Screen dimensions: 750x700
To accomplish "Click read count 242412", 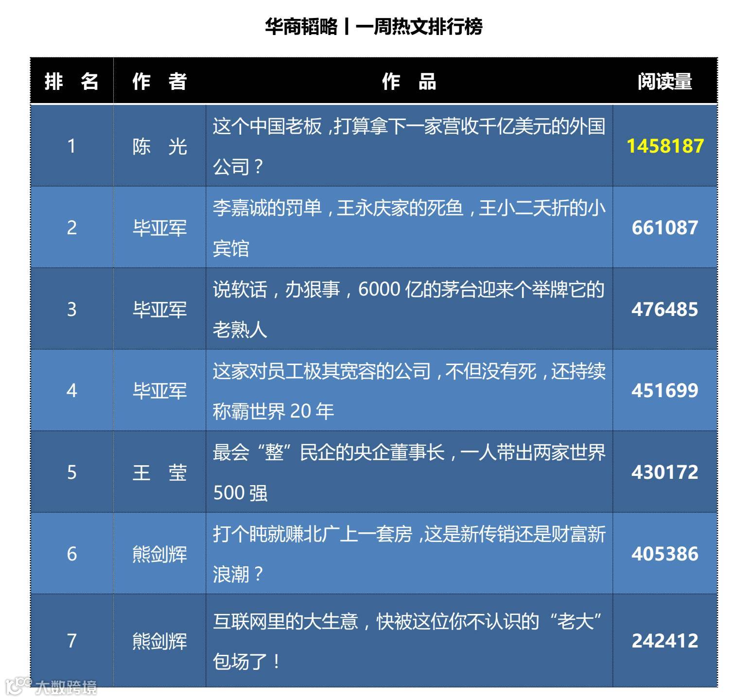I will tap(664, 640).
